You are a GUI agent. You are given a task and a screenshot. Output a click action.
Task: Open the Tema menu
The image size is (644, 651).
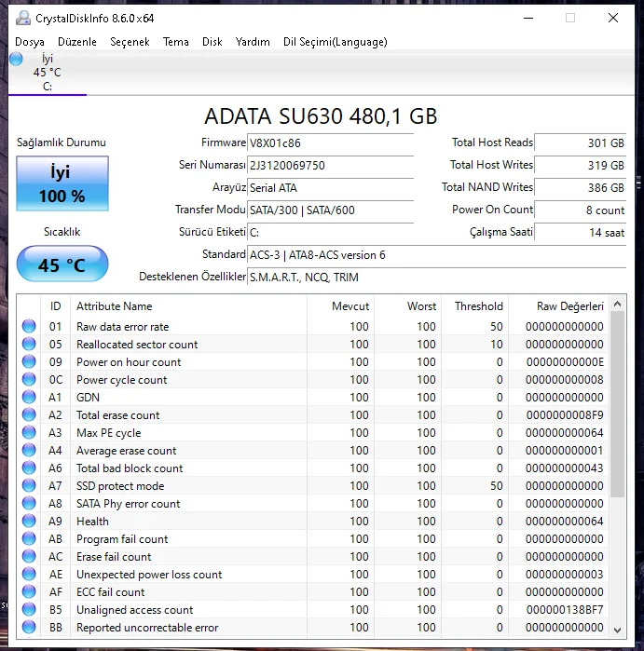[176, 42]
